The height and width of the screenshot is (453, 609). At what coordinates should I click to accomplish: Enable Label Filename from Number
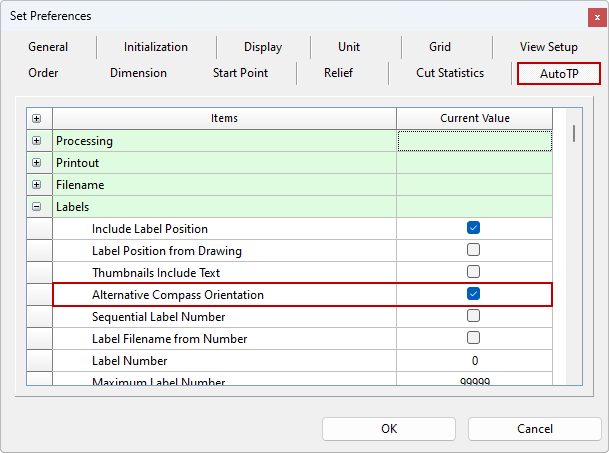tap(474, 338)
